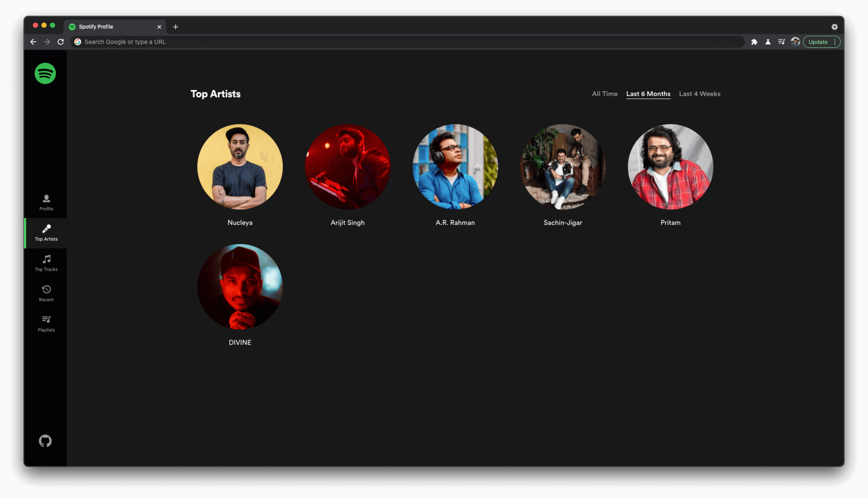Select Top Tracks music note icon

pyautogui.click(x=46, y=259)
